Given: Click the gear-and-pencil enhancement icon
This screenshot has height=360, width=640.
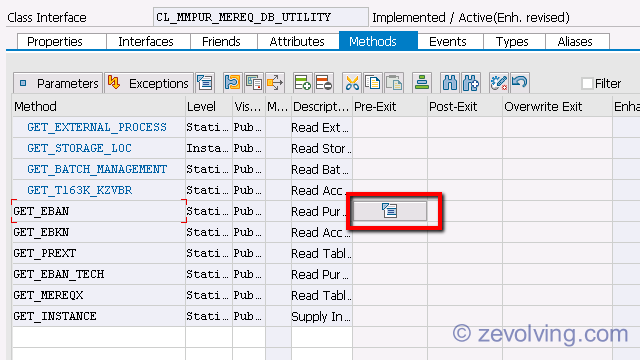Looking at the screenshot, I should [498, 83].
